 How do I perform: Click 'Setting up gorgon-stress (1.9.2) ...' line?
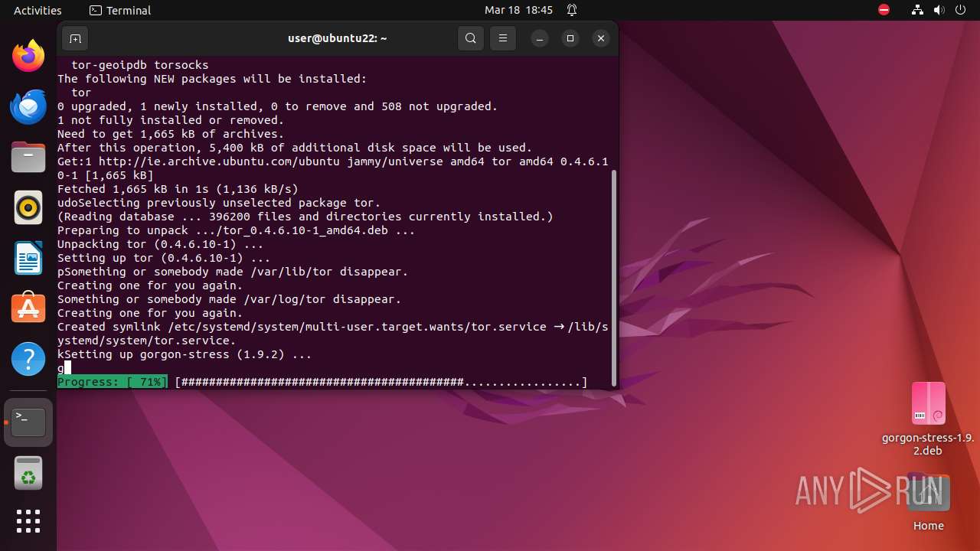click(185, 354)
